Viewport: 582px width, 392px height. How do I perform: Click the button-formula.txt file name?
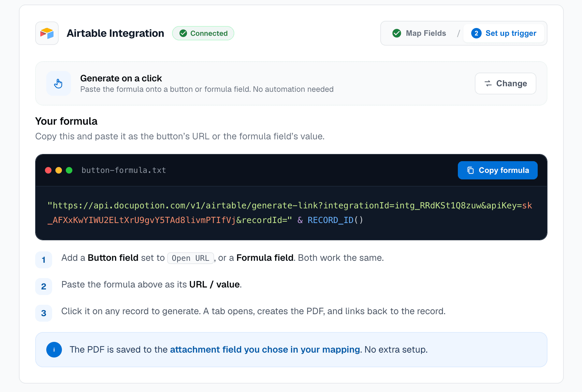[x=124, y=170]
